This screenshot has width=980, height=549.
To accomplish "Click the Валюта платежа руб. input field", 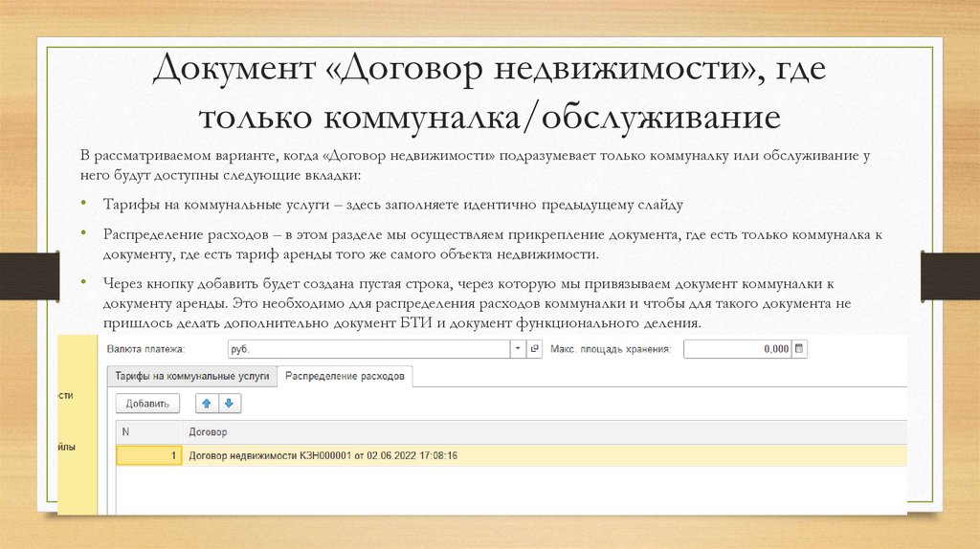I will (369, 349).
